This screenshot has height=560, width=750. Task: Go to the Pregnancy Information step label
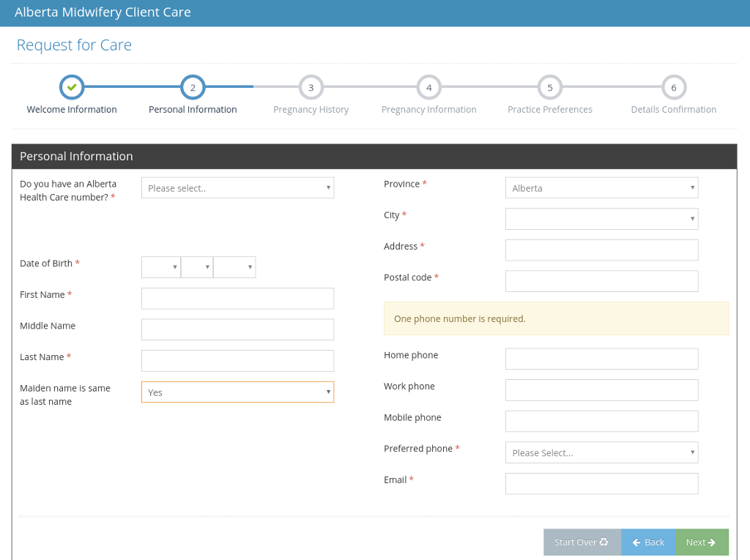(429, 110)
